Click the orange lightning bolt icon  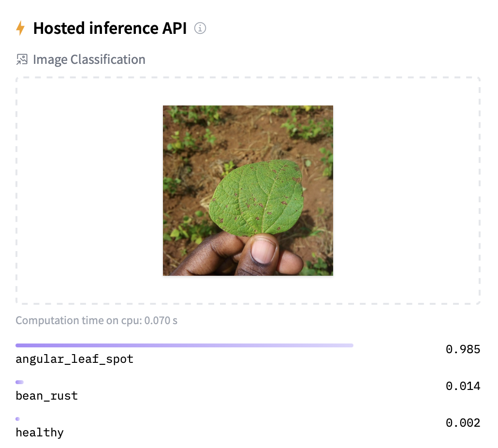(20, 29)
